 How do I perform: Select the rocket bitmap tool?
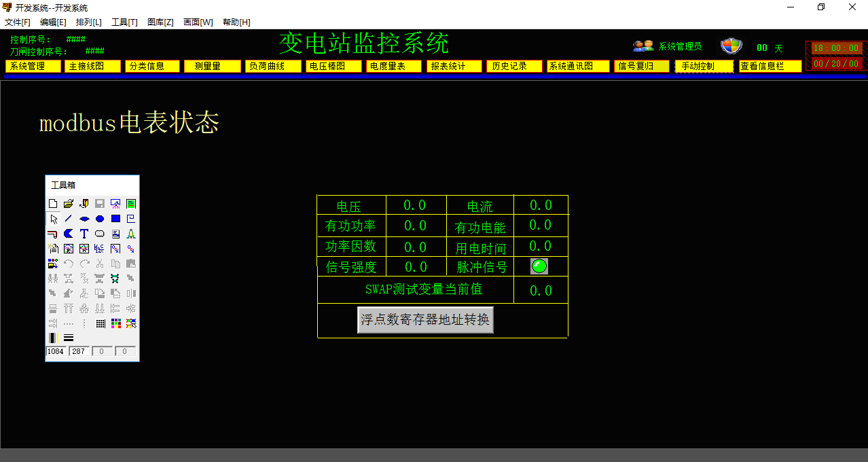(131, 234)
